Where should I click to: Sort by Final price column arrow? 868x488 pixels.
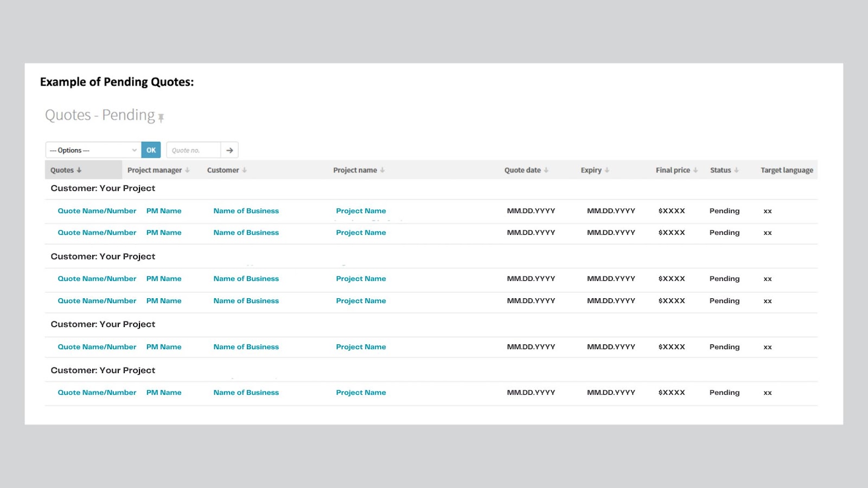click(x=695, y=170)
